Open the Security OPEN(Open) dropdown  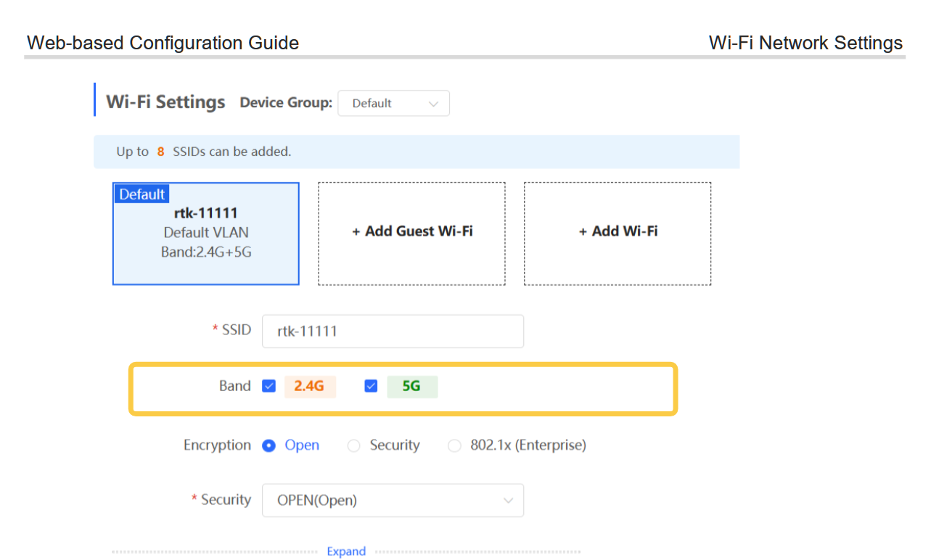393,501
